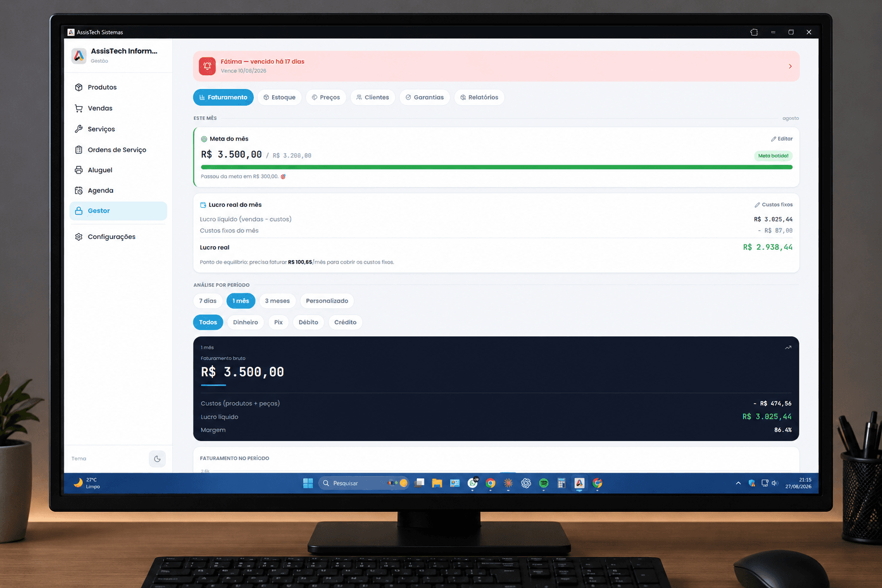Image resolution: width=882 pixels, height=588 pixels.
Task: Select the 1 mês period
Action: point(241,301)
